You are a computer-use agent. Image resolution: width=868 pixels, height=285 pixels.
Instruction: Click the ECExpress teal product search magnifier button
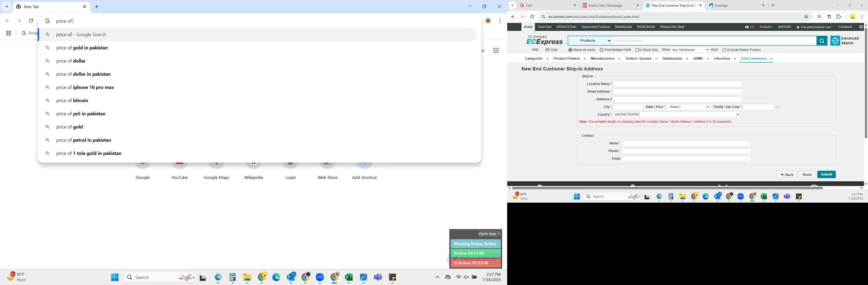tap(822, 41)
